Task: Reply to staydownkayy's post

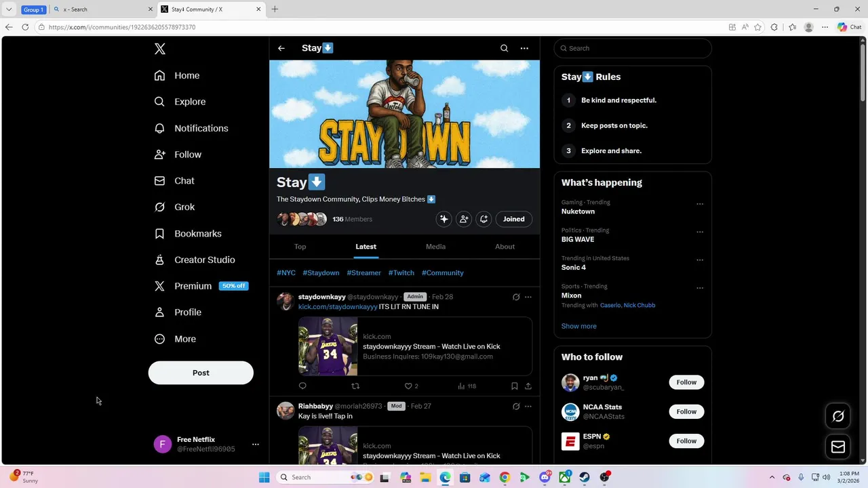Action: click(x=302, y=386)
